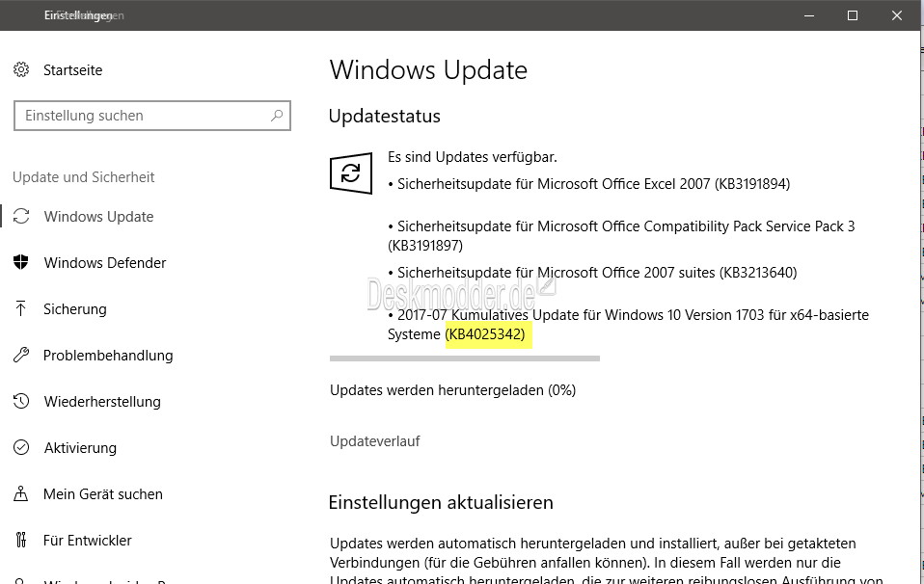Open the Updateverlauf link

[375, 441]
